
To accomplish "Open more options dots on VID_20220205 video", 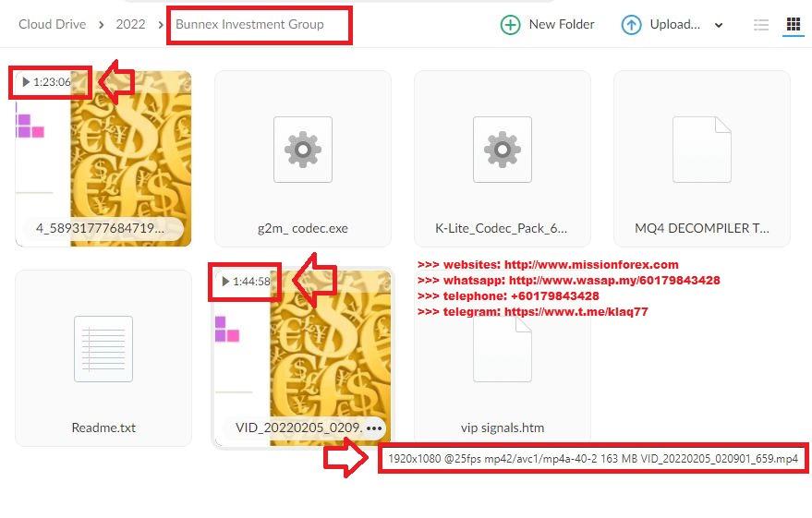I will click(x=374, y=428).
